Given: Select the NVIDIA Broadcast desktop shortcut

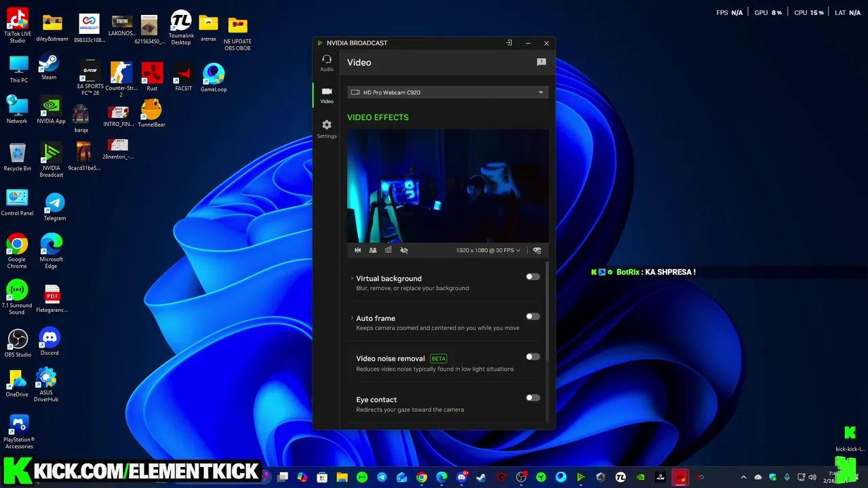Looking at the screenshot, I should pyautogui.click(x=51, y=160).
